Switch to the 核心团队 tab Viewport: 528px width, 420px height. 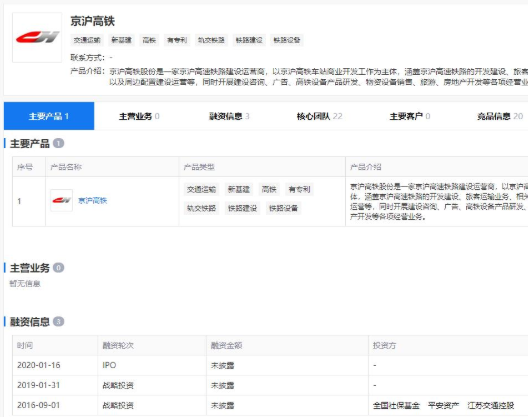[x=319, y=116]
